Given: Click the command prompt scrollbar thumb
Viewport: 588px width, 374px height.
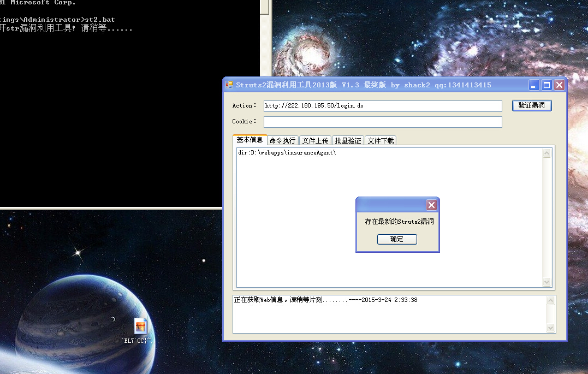Looking at the screenshot, I should [265, 7].
